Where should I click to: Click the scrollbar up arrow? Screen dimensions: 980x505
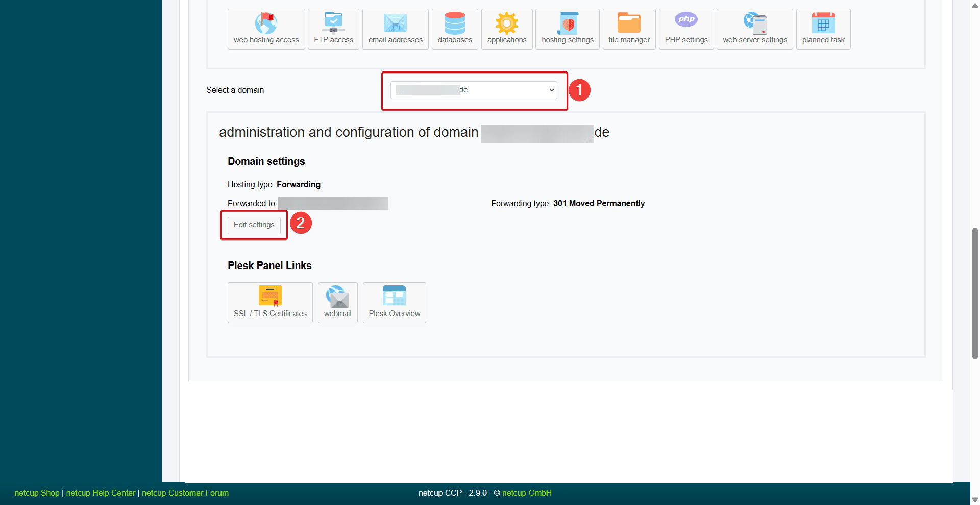tap(974, 6)
